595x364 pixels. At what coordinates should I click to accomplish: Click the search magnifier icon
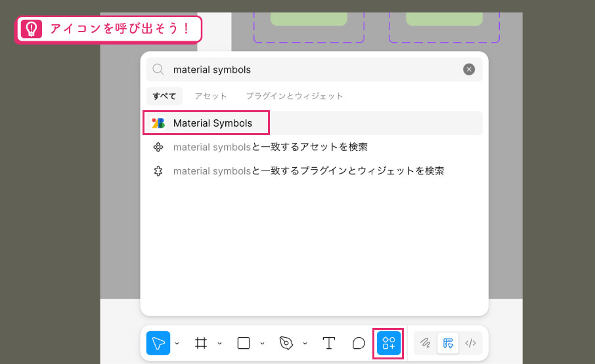pyautogui.click(x=158, y=70)
